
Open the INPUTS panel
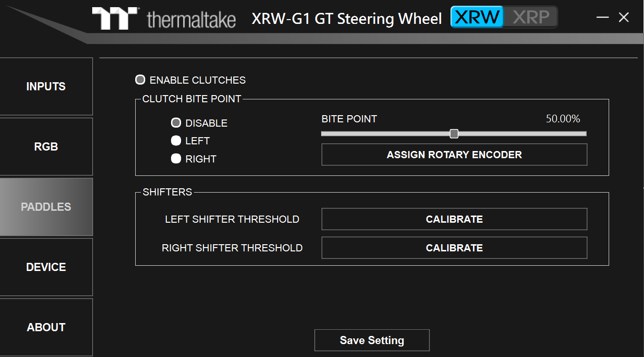pos(46,87)
